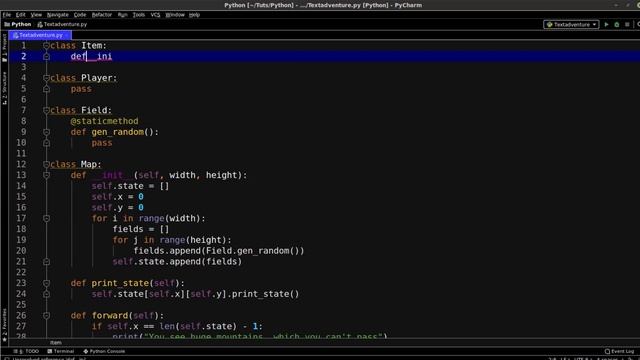The width and height of the screenshot is (640, 360).
Task: Click 'class Player:' declaration text
Action: click(84, 78)
